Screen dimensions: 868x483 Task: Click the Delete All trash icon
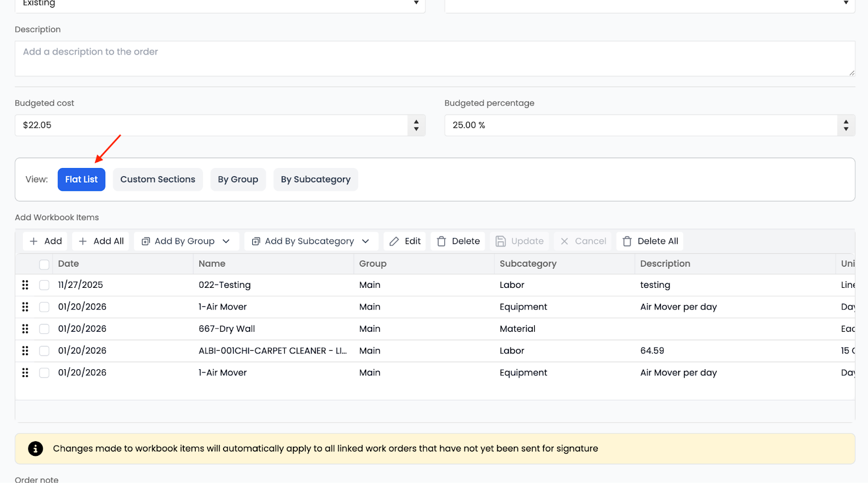(x=627, y=241)
